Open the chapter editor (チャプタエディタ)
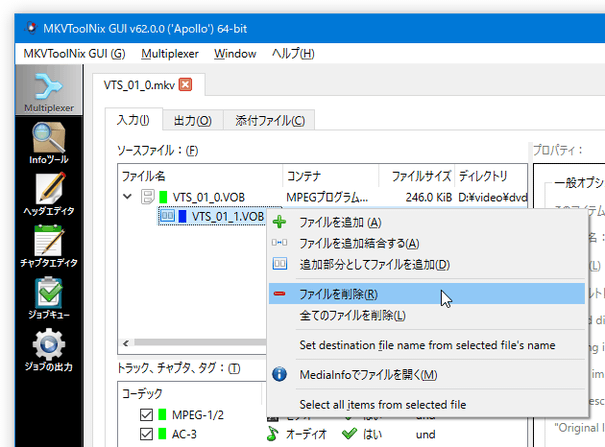605x447 pixels. click(x=49, y=246)
